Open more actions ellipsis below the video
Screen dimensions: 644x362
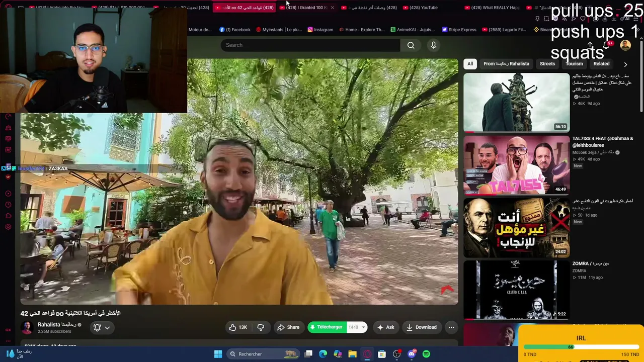click(x=451, y=327)
